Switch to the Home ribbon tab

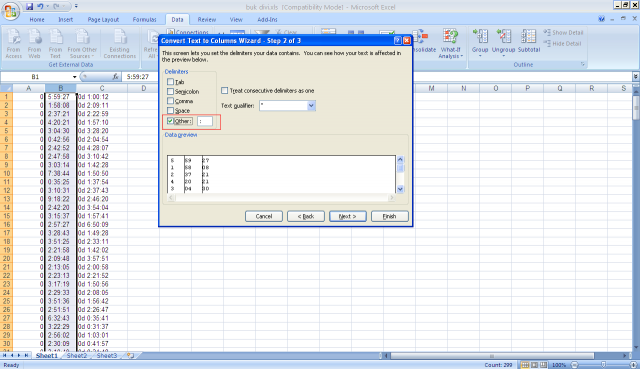[x=37, y=19]
